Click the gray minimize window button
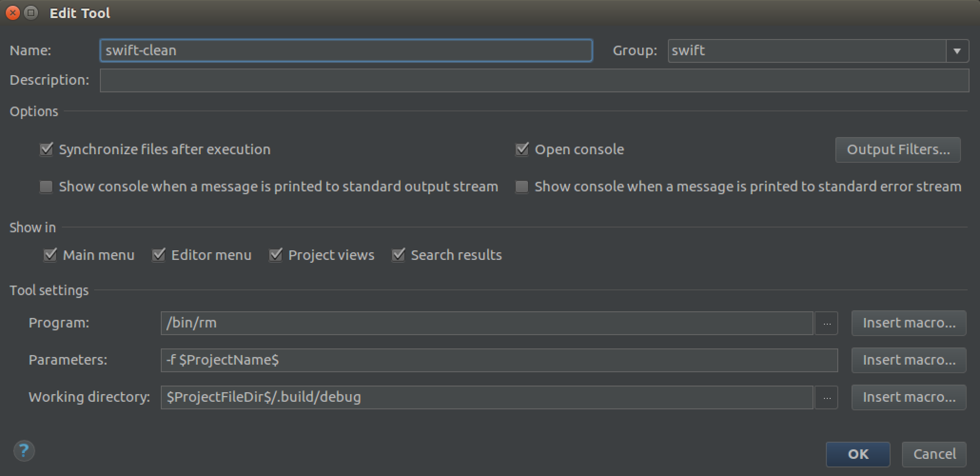This screenshot has height=476, width=980. coord(31,13)
